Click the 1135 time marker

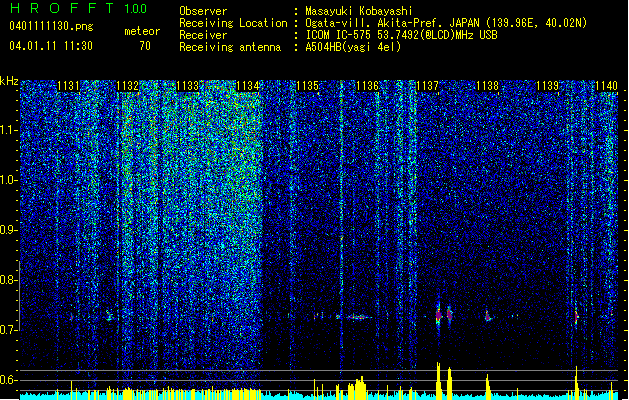(x=307, y=86)
